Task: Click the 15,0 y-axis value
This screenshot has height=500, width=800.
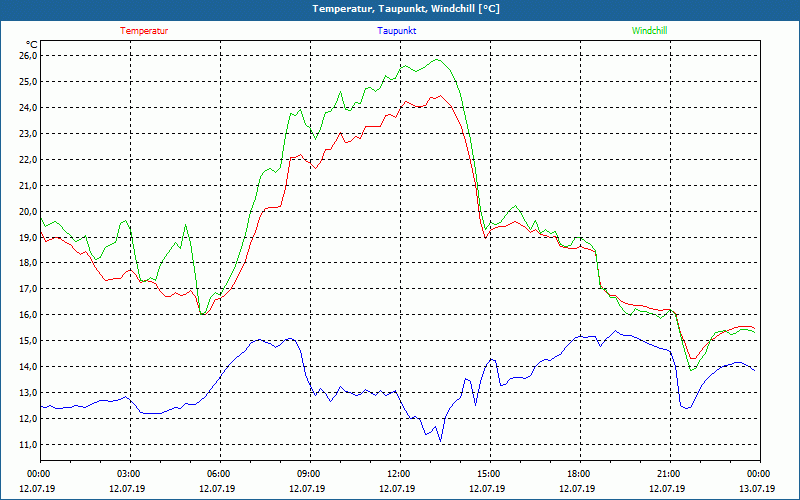Action: (28, 340)
